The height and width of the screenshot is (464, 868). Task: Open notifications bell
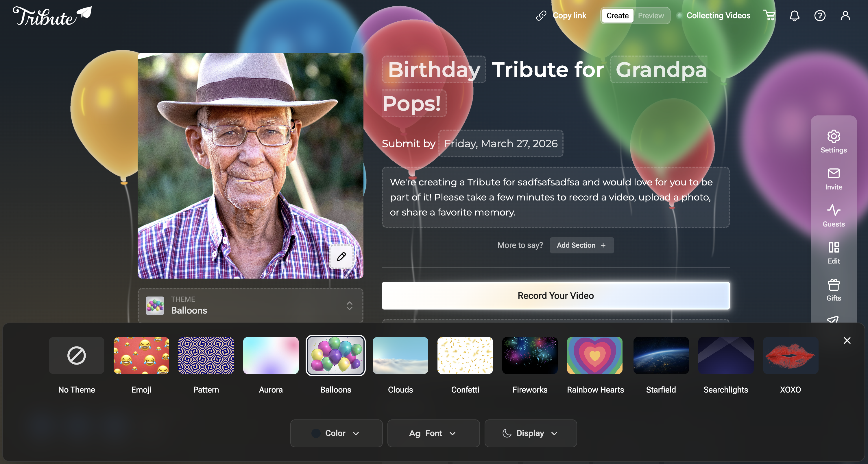tap(794, 16)
